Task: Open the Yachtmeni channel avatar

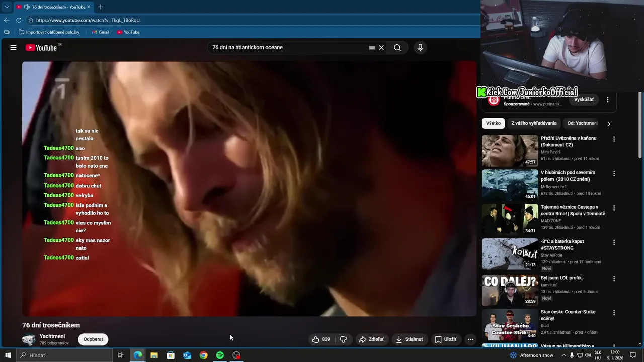Action: pos(29,339)
